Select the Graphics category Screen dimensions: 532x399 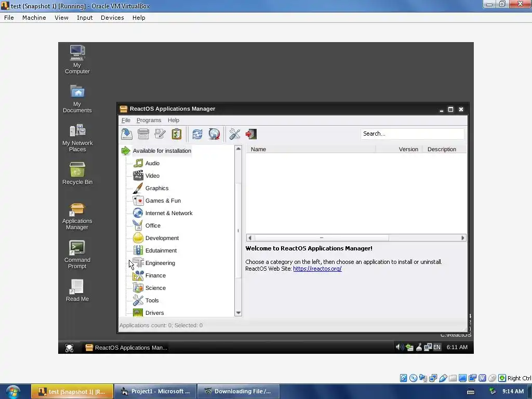pyautogui.click(x=157, y=188)
